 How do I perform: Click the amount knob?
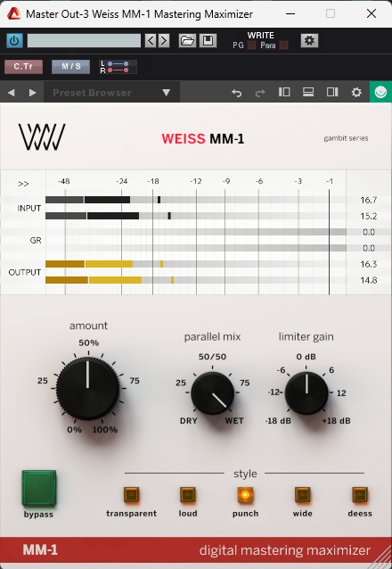88,389
